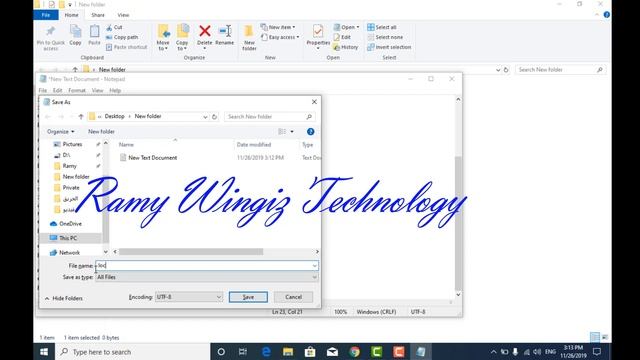Click the Save As dialog help icon

point(311,131)
